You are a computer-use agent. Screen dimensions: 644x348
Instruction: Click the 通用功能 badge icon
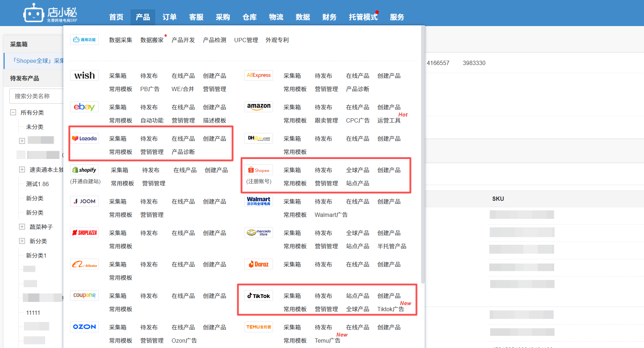84,40
